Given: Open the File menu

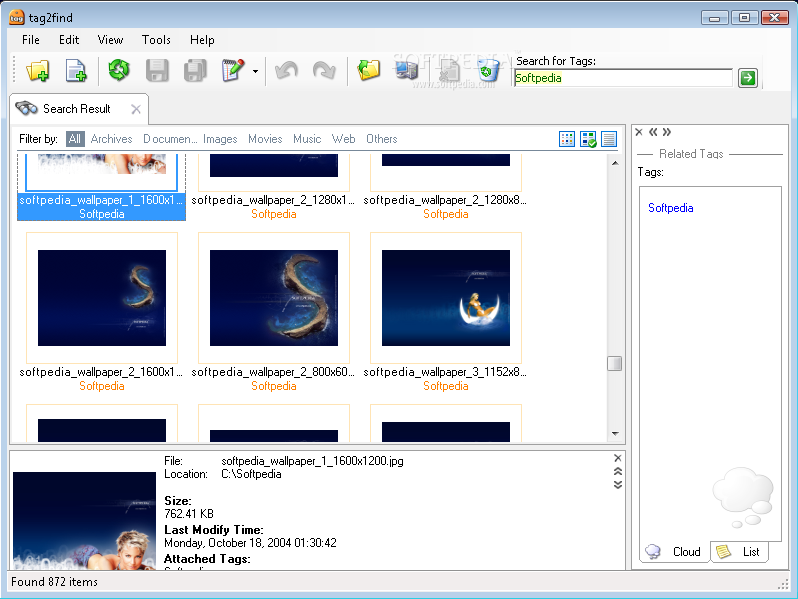Looking at the screenshot, I should pyautogui.click(x=31, y=40).
